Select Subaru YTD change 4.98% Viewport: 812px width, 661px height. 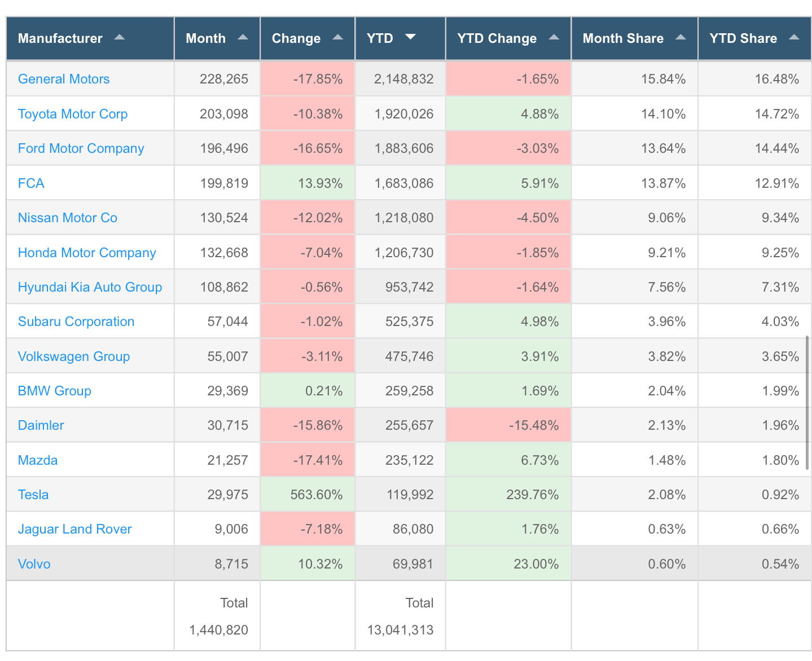coord(540,321)
